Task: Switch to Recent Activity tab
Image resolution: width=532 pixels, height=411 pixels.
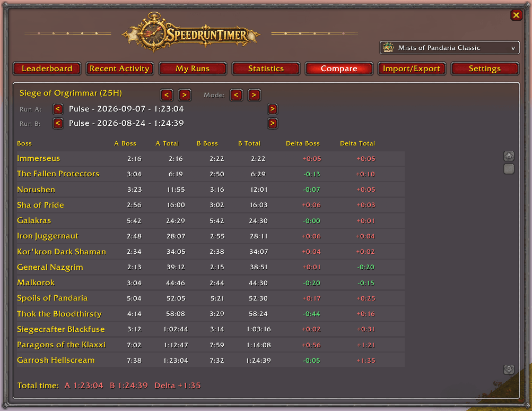Action: tap(119, 68)
